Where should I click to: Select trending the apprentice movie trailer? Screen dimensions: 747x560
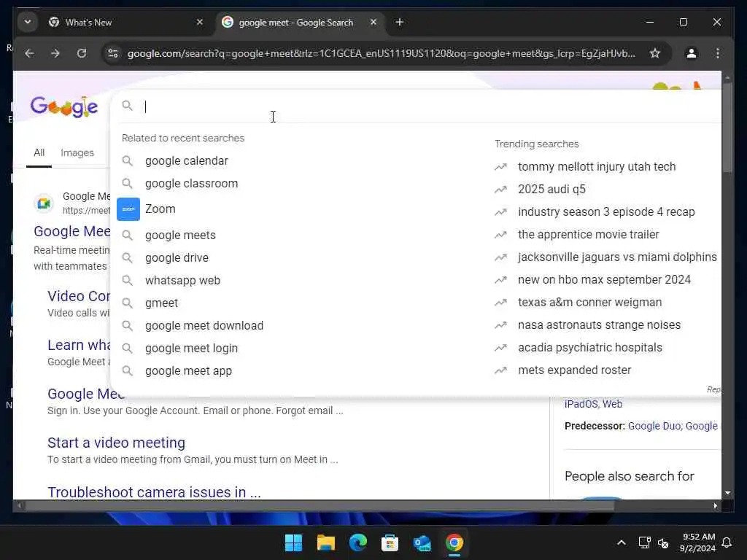pyautogui.click(x=589, y=234)
